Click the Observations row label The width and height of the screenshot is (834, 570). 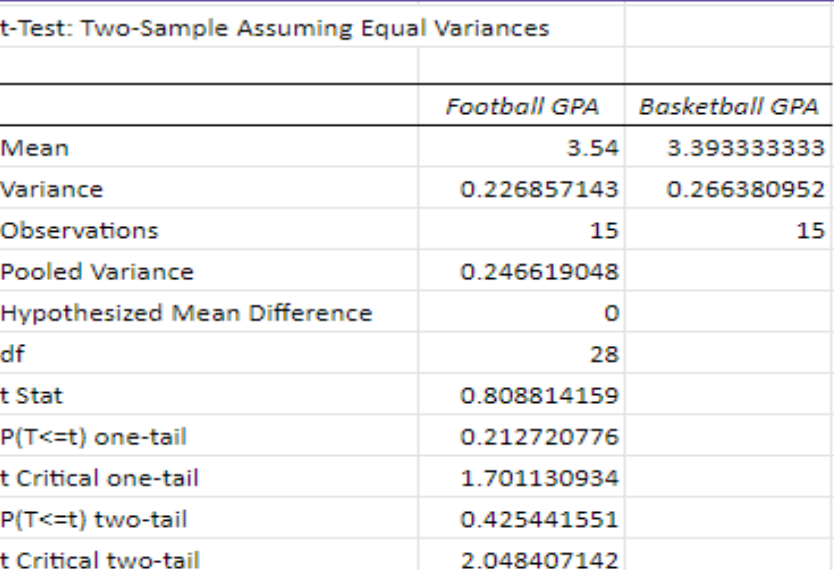click(x=80, y=230)
